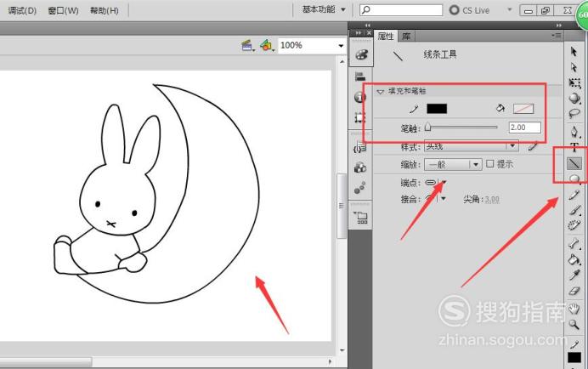Click the 尖角 miter value 3.00
Viewport: 588px width, 369px height.
tap(492, 199)
